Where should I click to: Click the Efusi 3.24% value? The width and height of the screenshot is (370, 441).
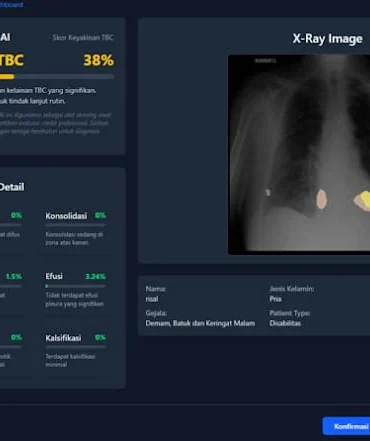tap(95, 276)
